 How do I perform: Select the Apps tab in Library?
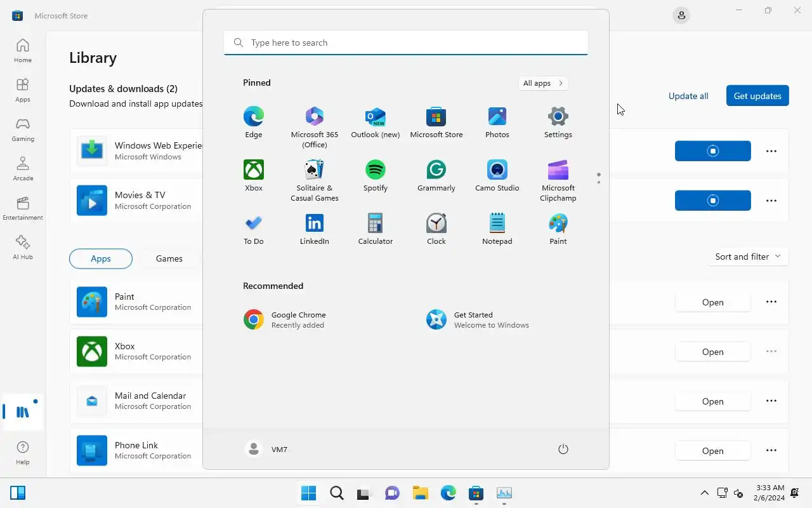[101, 258]
